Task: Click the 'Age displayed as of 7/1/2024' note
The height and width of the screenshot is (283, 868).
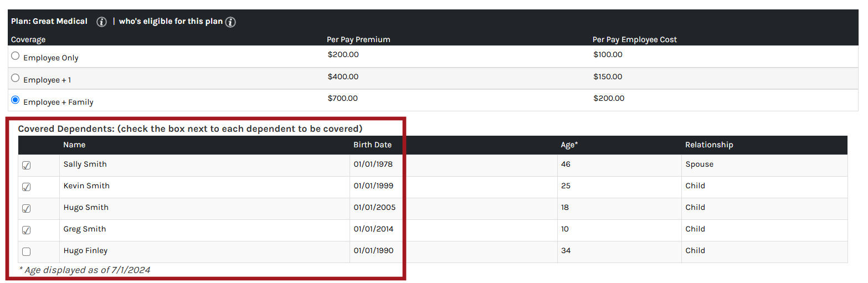Action: pos(85,270)
